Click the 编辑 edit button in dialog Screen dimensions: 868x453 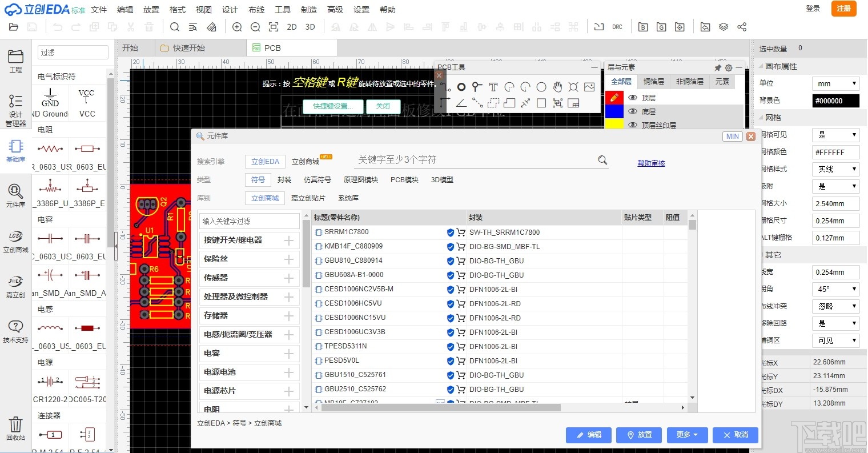589,435
